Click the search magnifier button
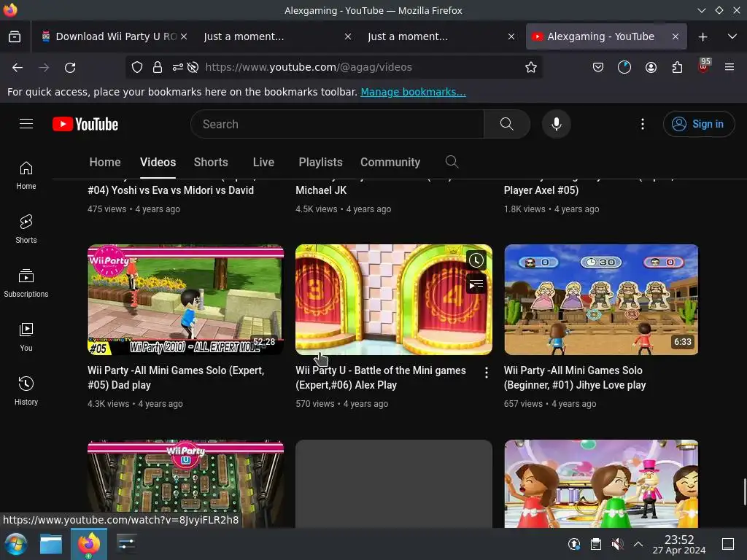This screenshot has height=560, width=747. 507,124
